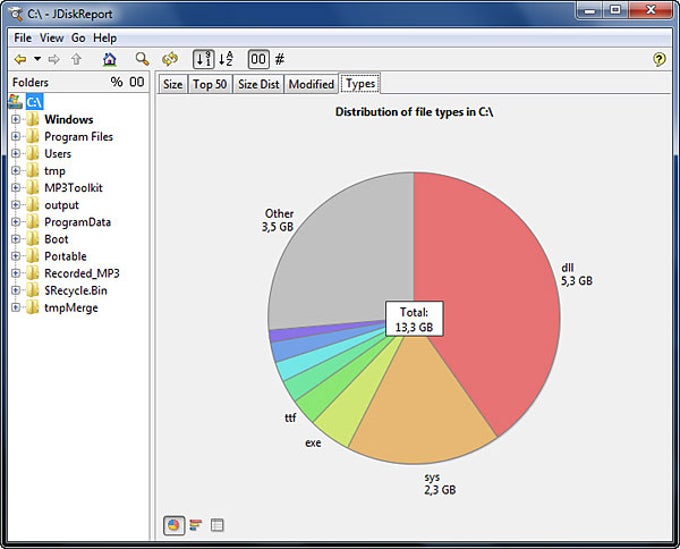
Task: Open the magnifier scan folder tool
Action: (142, 59)
